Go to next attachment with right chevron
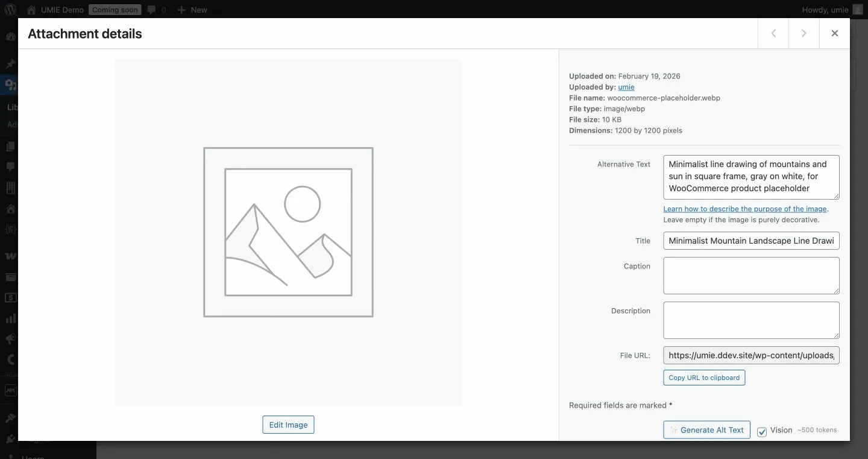This screenshot has width=868, height=459. point(804,33)
